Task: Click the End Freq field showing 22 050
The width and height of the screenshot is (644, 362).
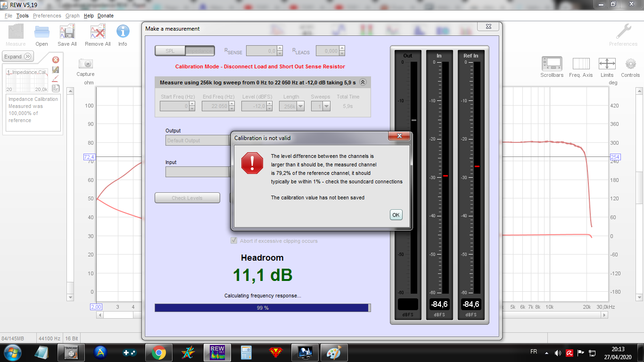Action: (215, 107)
